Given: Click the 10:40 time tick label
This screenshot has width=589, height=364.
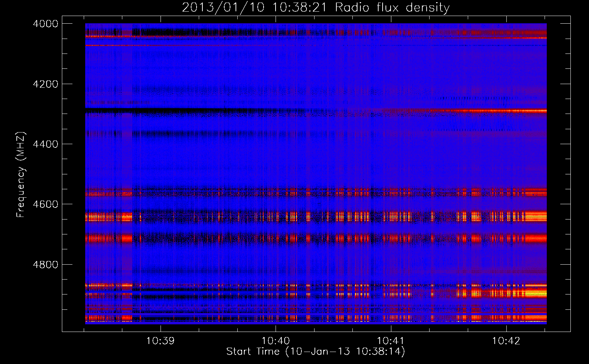Looking at the screenshot, I should point(276,341).
